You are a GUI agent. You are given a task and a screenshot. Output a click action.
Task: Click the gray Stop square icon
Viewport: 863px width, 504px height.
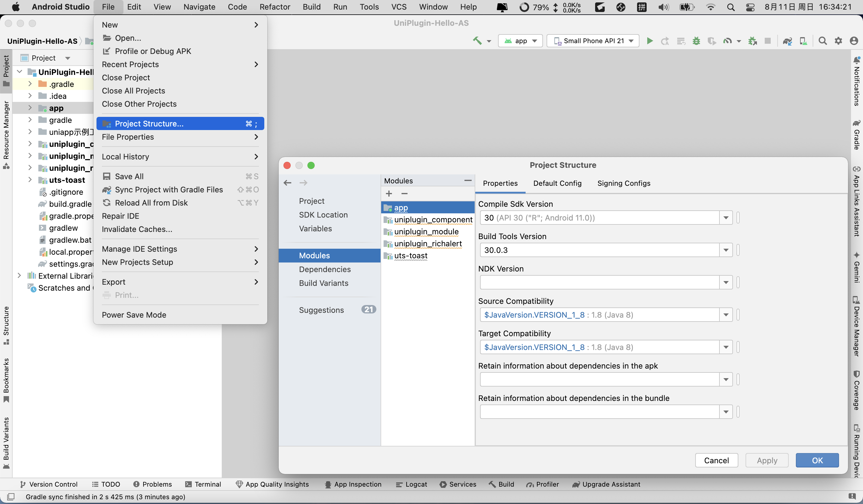tap(768, 41)
